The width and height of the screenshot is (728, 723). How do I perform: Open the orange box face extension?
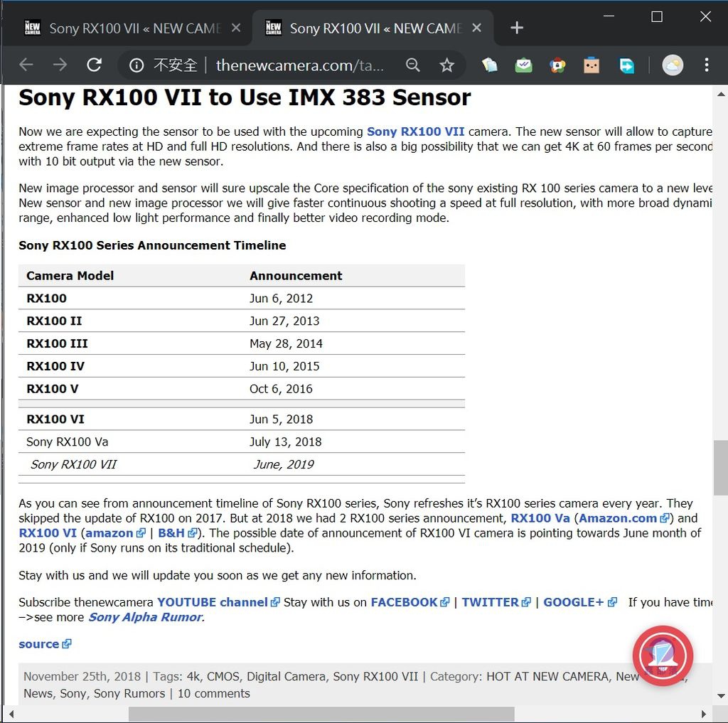click(591, 65)
